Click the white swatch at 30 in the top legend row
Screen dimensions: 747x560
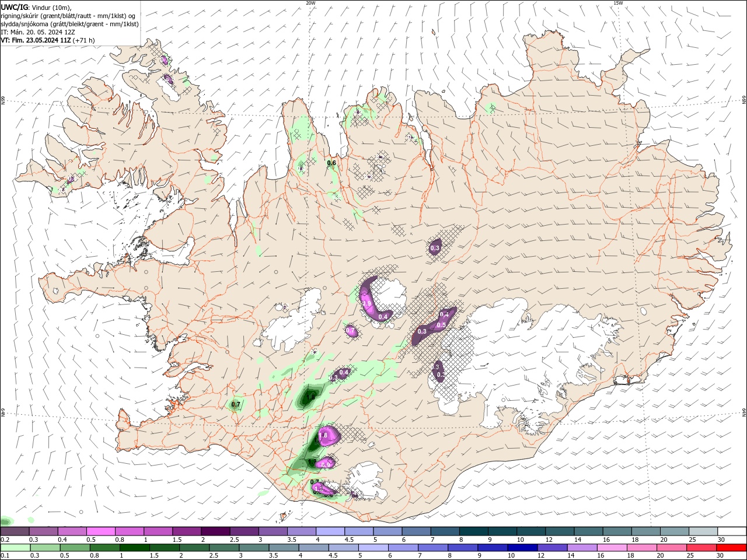pyautogui.click(x=732, y=531)
